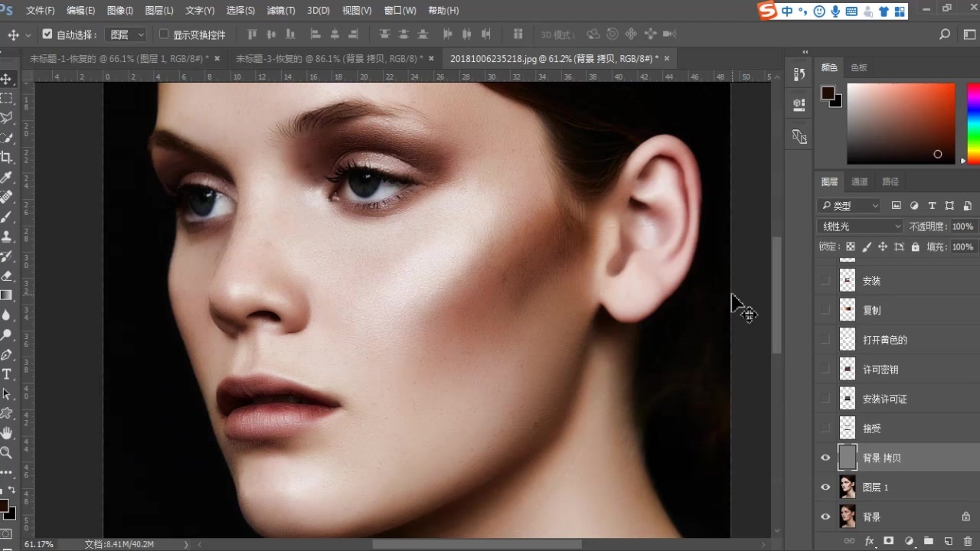Hide the 背景 拷贝 layer
Image resolution: width=980 pixels, height=551 pixels.
tap(825, 458)
